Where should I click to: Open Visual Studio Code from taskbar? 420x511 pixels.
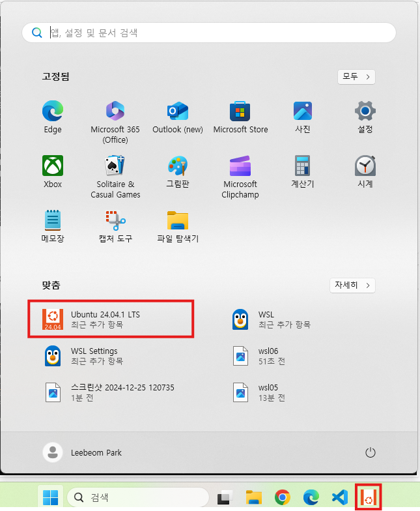click(x=340, y=497)
